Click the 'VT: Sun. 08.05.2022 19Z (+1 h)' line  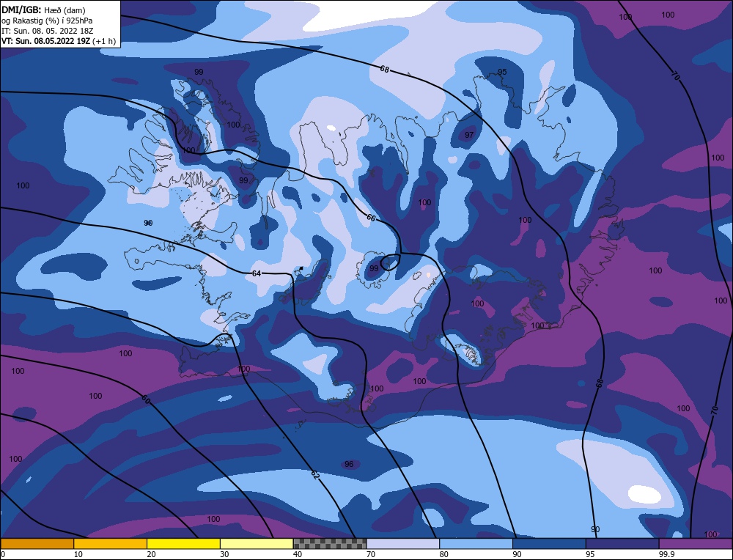[x=59, y=41]
